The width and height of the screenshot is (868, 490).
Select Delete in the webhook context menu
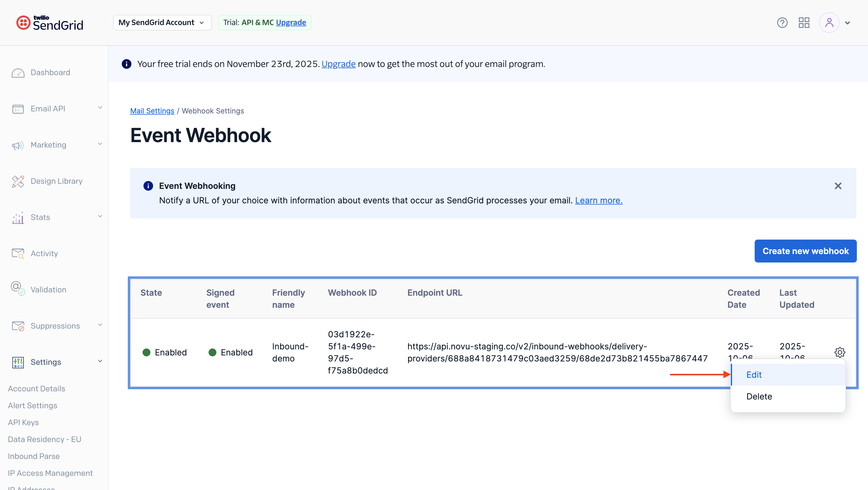pos(759,396)
